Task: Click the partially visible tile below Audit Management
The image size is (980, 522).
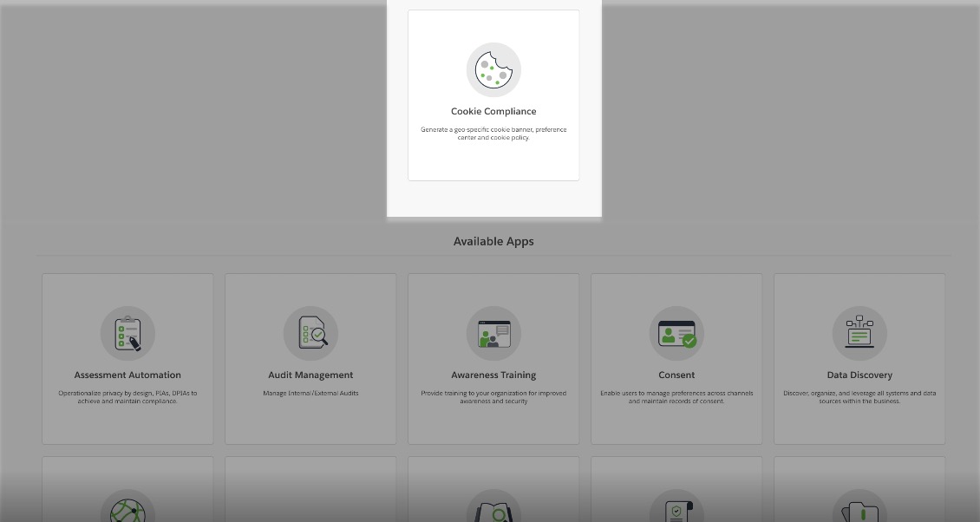Action: (310, 490)
